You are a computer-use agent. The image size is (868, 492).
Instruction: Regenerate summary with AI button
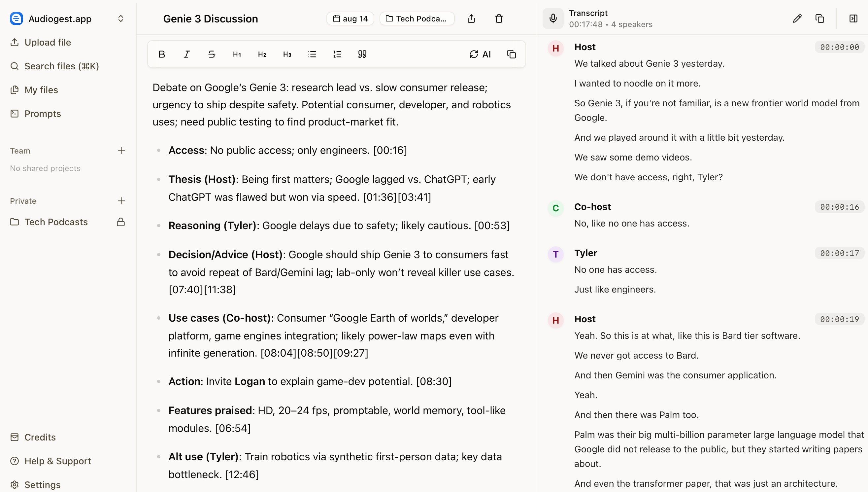pos(480,54)
